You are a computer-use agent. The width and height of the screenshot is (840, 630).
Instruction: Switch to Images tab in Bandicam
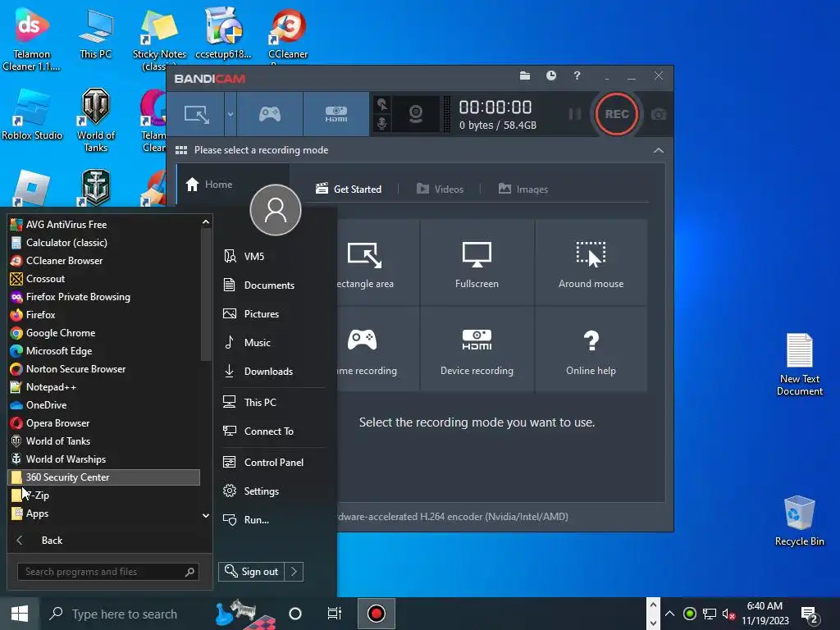[523, 189]
